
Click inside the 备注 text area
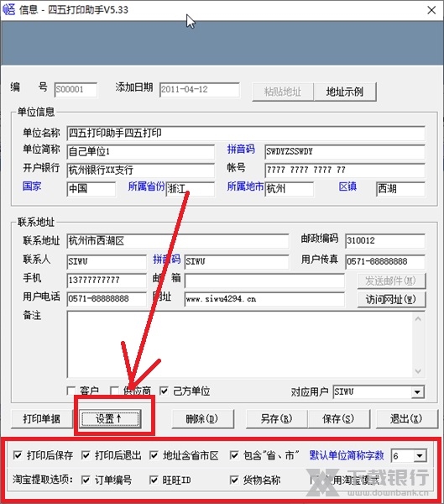click(239, 344)
